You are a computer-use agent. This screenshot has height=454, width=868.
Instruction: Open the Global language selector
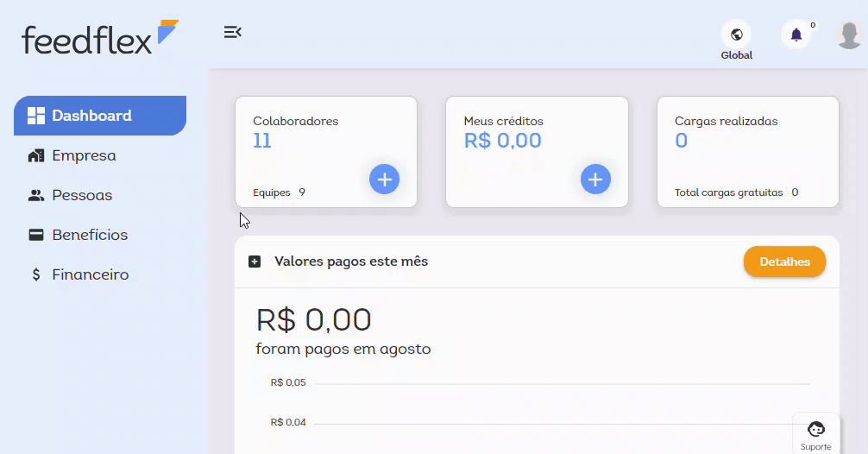[736, 35]
